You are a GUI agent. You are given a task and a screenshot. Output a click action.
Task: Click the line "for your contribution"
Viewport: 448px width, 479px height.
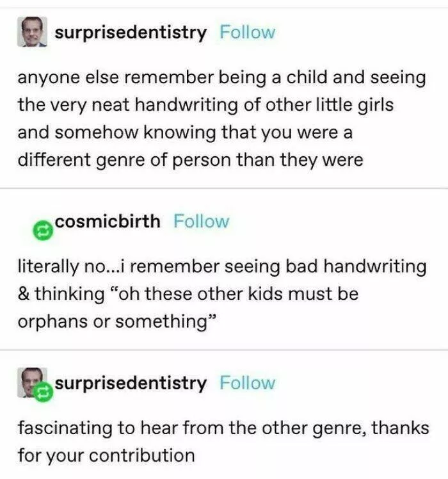[106, 455]
